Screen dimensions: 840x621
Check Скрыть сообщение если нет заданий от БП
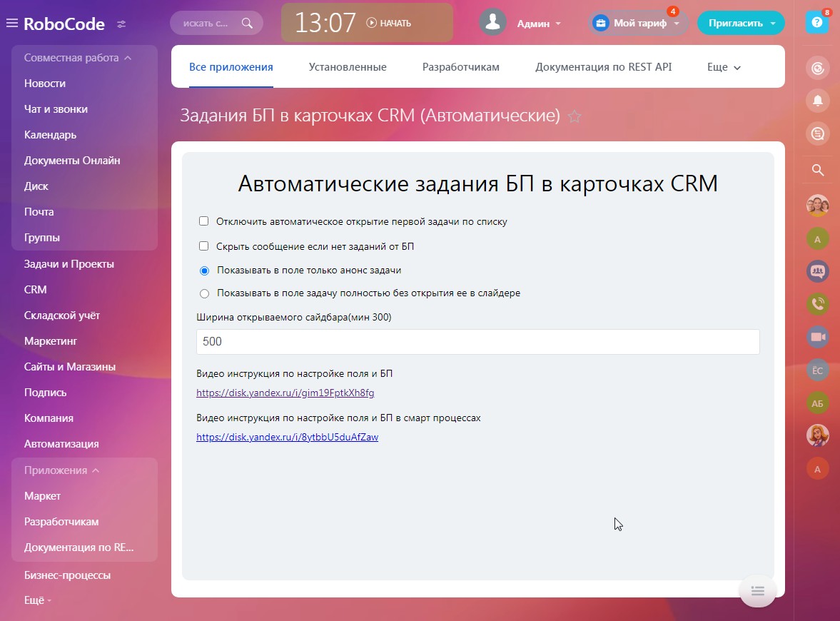coord(203,246)
